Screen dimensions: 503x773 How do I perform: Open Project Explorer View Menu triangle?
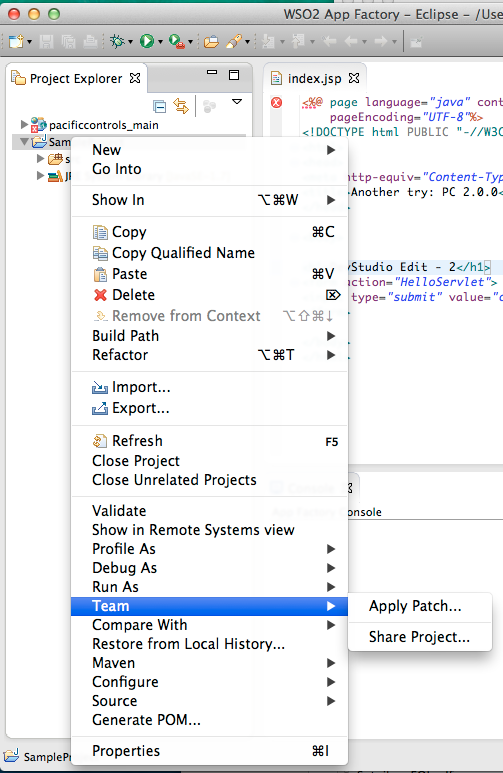[x=237, y=102]
